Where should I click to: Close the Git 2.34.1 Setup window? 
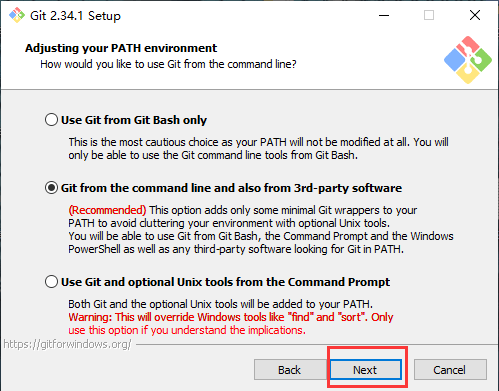[x=475, y=15]
